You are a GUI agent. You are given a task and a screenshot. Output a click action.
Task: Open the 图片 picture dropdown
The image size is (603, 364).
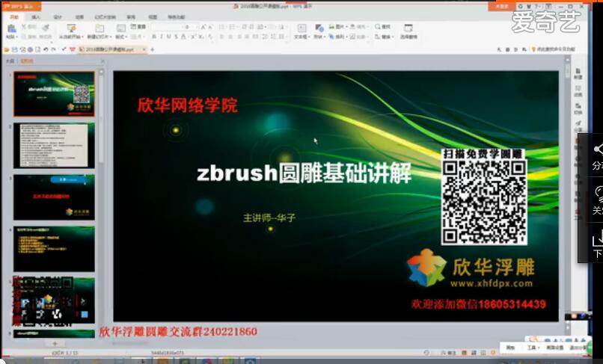(338, 27)
